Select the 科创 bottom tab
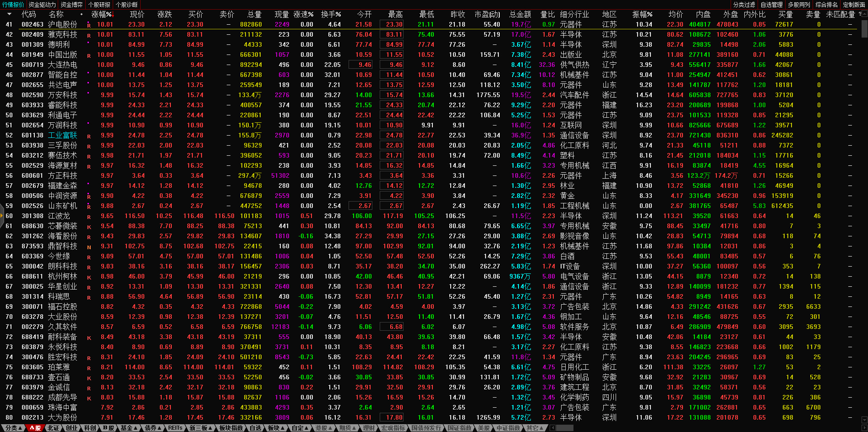This screenshot has height=432, width=868. coord(90,428)
